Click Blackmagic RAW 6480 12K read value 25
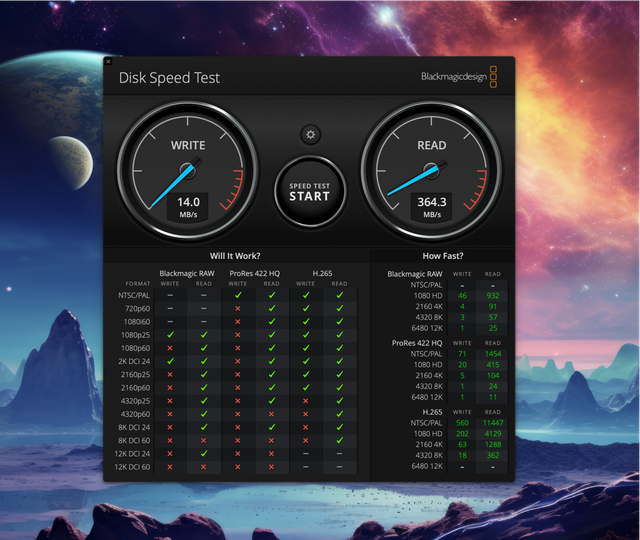Image resolution: width=640 pixels, height=540 pixels. 493,328
